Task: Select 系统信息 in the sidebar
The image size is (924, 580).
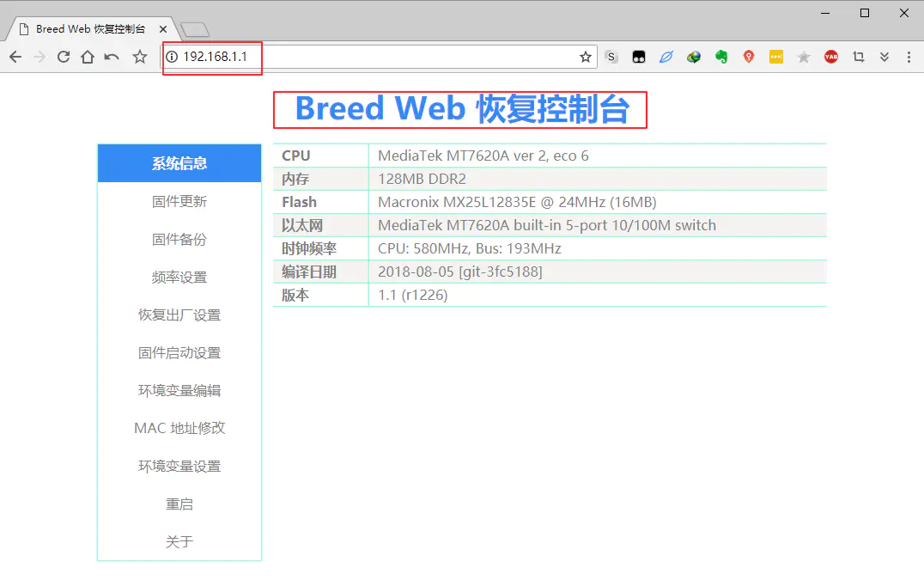Action: coord(179,163)
